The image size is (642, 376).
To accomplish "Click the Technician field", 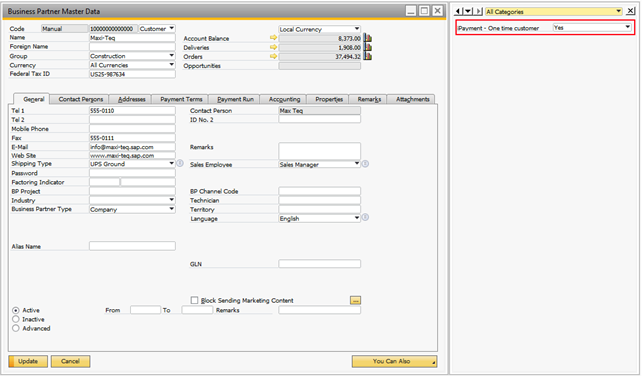I will click(319, 200).
